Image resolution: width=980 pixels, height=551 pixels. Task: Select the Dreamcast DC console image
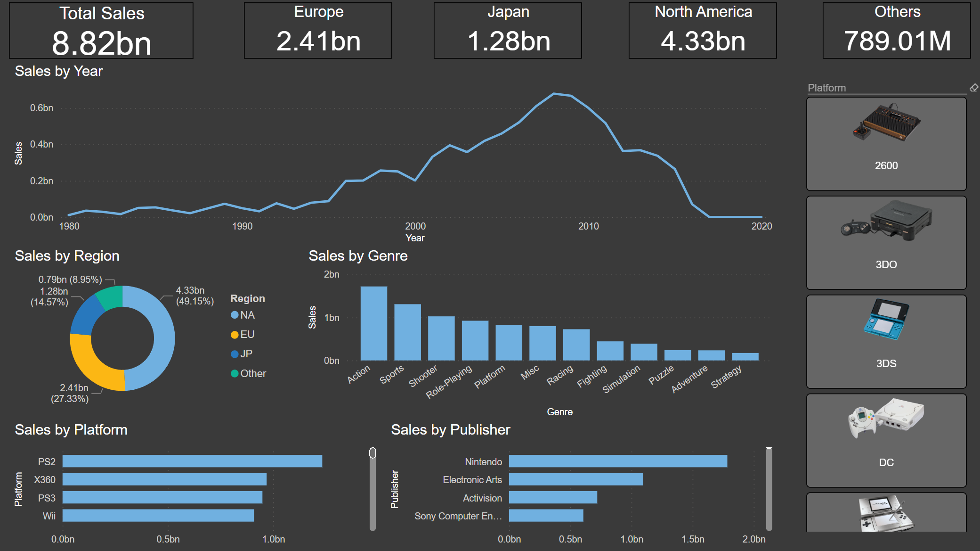point(886,419)
